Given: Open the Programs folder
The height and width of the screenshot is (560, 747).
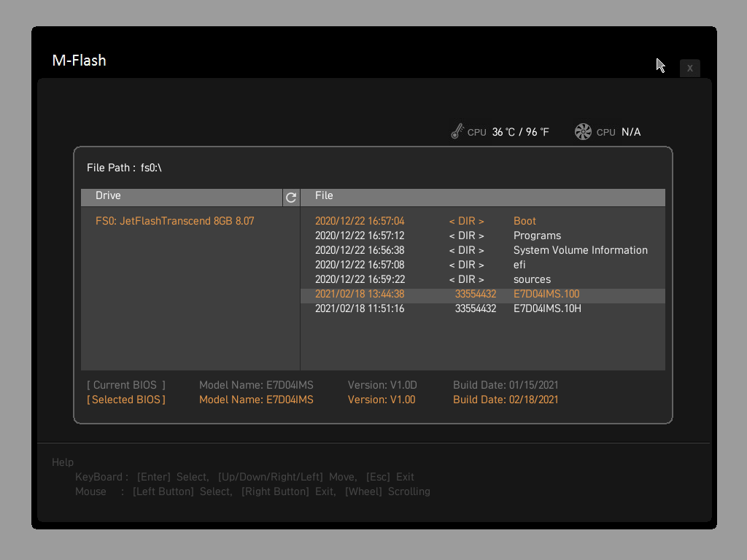Looking at the screenshot, I should pyautogui.click(x=537, y=236).
